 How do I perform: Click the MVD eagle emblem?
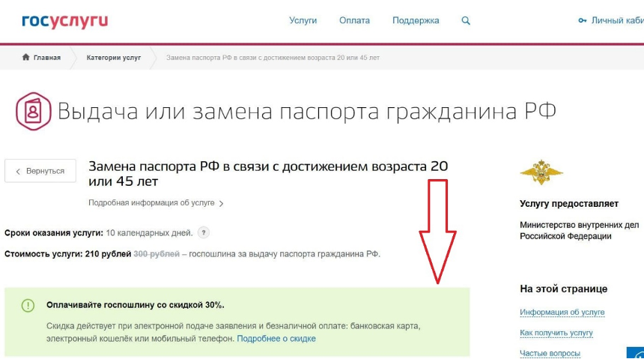(x=541, y=172)
